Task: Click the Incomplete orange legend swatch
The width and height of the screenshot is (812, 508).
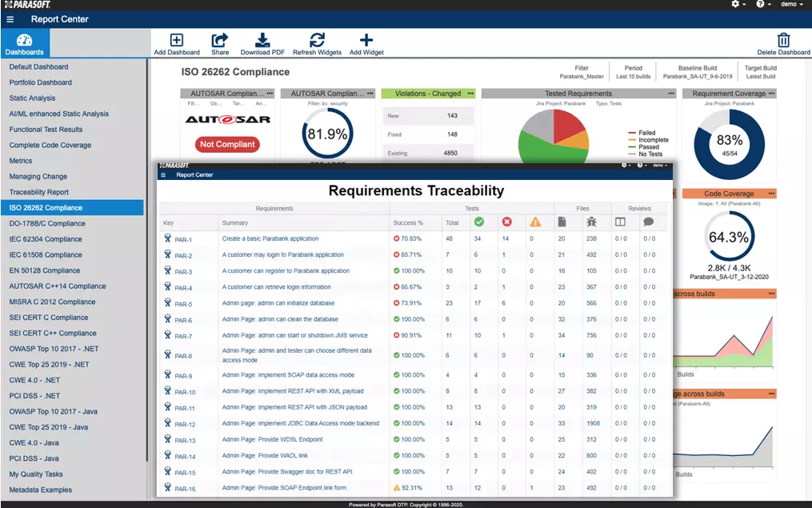Action: point(632,140)
